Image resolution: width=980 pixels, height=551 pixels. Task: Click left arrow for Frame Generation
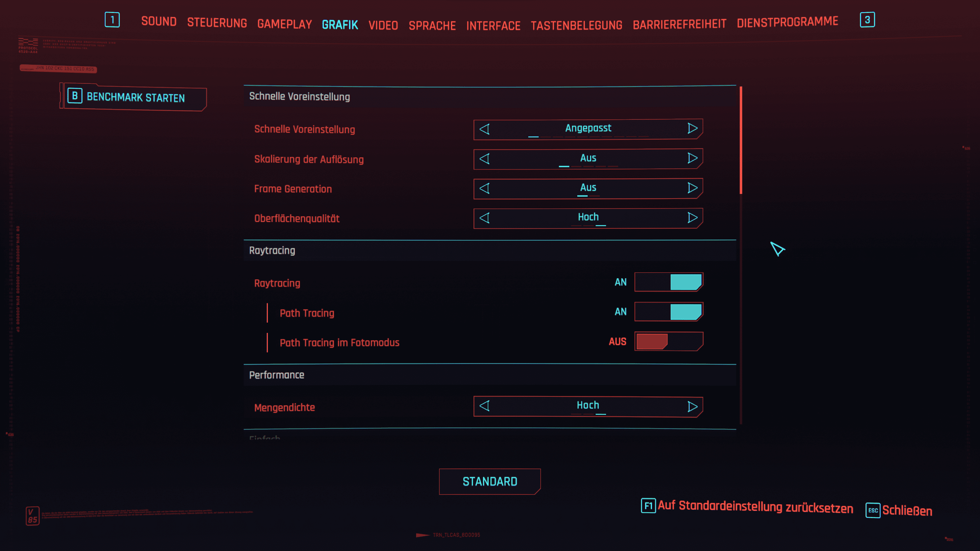pos(485,188)
